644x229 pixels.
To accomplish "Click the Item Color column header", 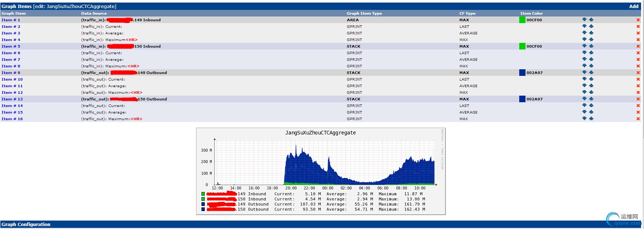I will pyautogui.click(x=531, y=14).
